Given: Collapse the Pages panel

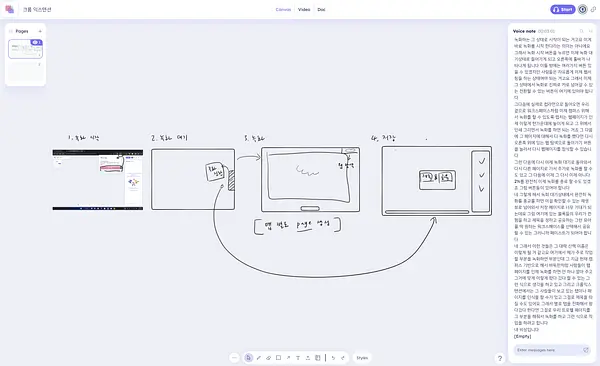Looking at the screenshot, I should 11,31.
